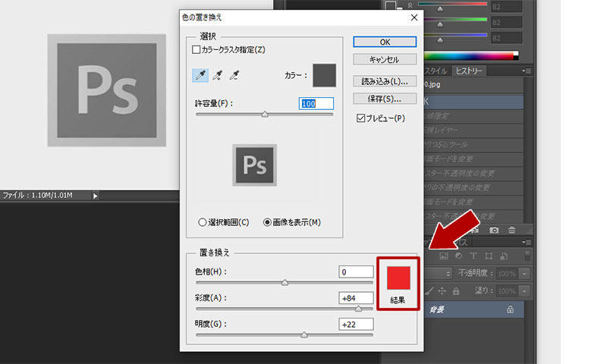Open the 不透明度 opacity dropdown arrow
607x364 pixels.
(524, 274)
